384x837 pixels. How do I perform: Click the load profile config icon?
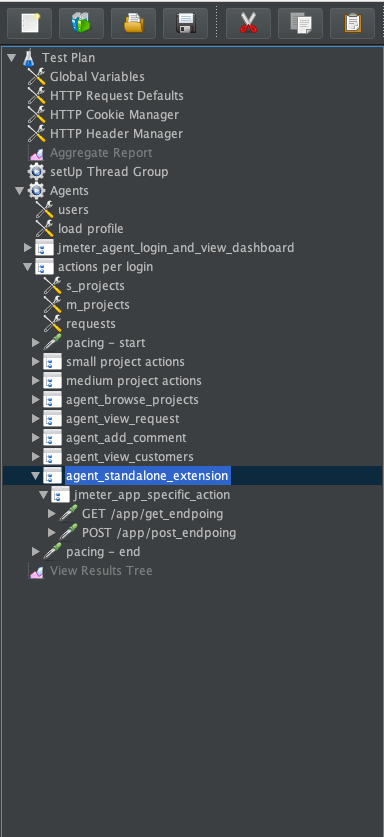point(44,228)
